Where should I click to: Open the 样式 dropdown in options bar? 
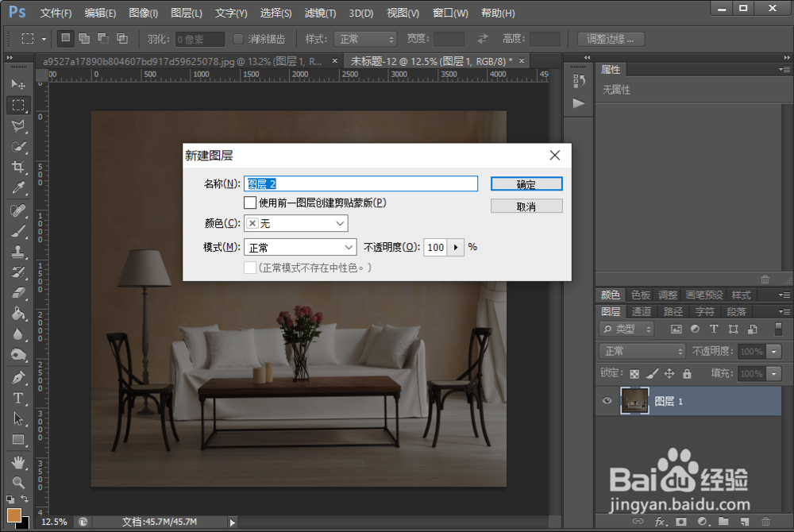[x=365, y=39]
